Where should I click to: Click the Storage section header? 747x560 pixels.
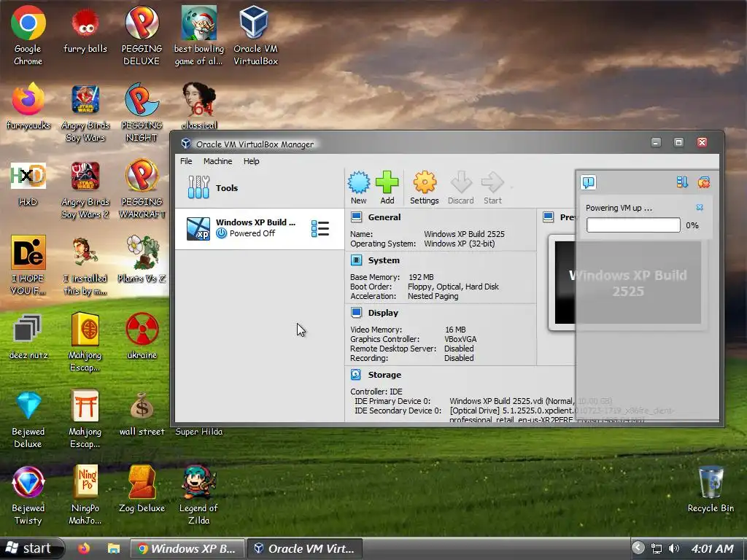(x=384, y=375)
